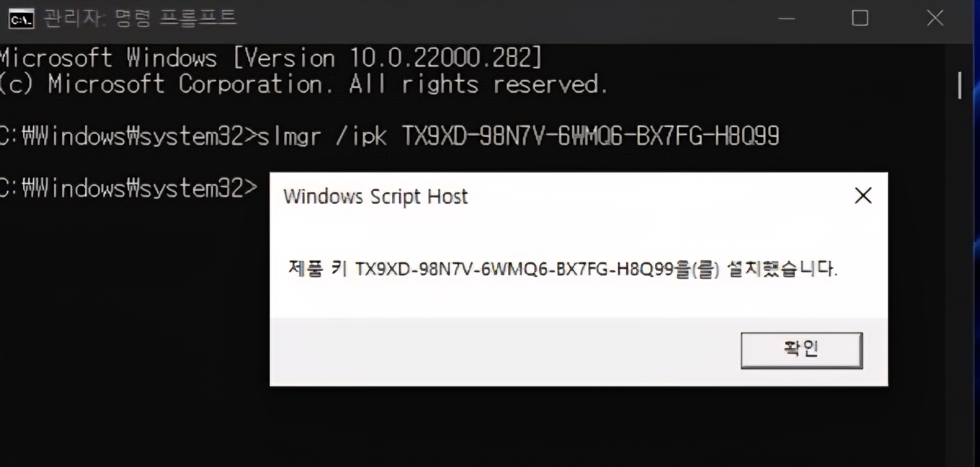Click the Windows Script Host dialog title
The height and width of the screenshot is (467, 980).
(x=375, y=196)
